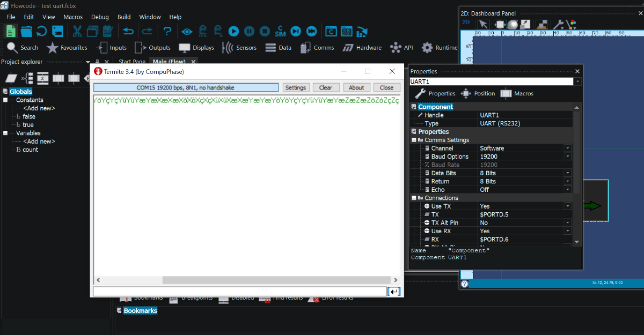This screenshot has height=335, width=644.
Task: Open the Search component category
Action: (x=23, y=48)
